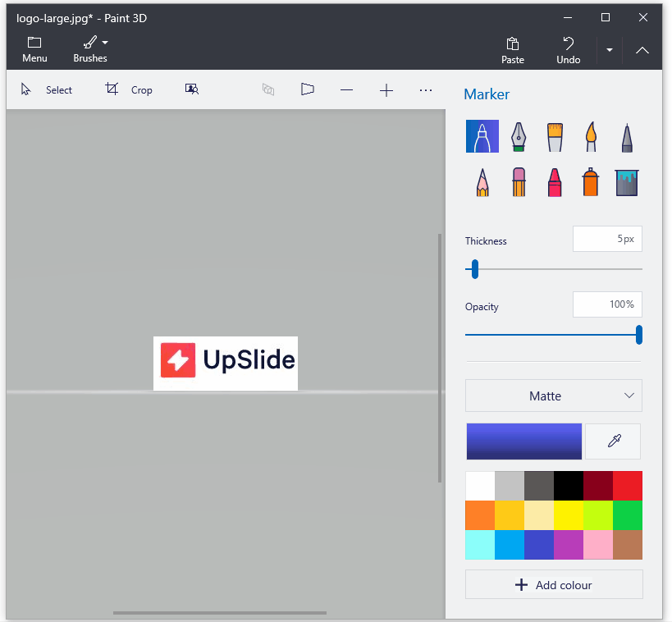Image resolution: width=672 pixels, height=622 pixels.
Task: Select the sky blue swatch
Action: pos(510,545)
